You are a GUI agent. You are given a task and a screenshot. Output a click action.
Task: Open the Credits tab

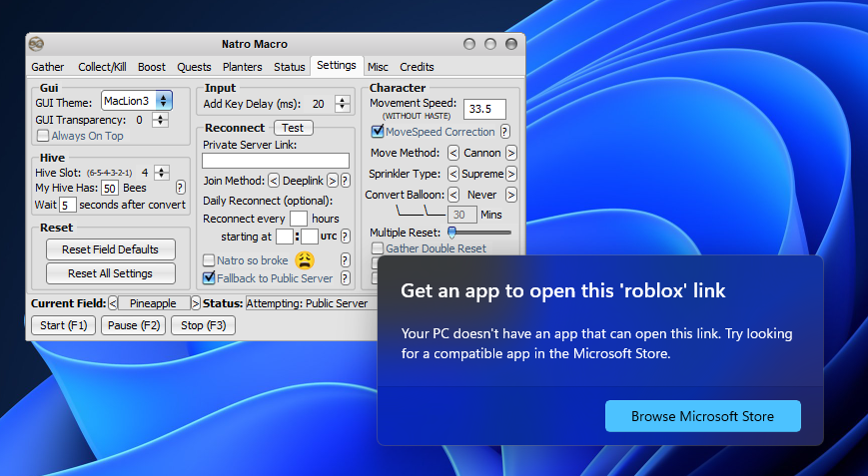[x=417, y=66]
